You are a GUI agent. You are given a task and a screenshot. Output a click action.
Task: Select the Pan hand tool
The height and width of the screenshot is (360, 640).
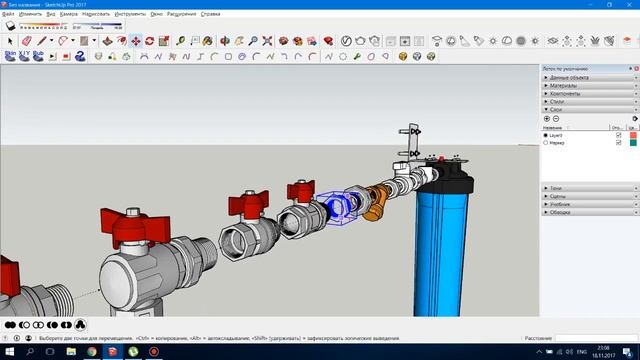239,41
